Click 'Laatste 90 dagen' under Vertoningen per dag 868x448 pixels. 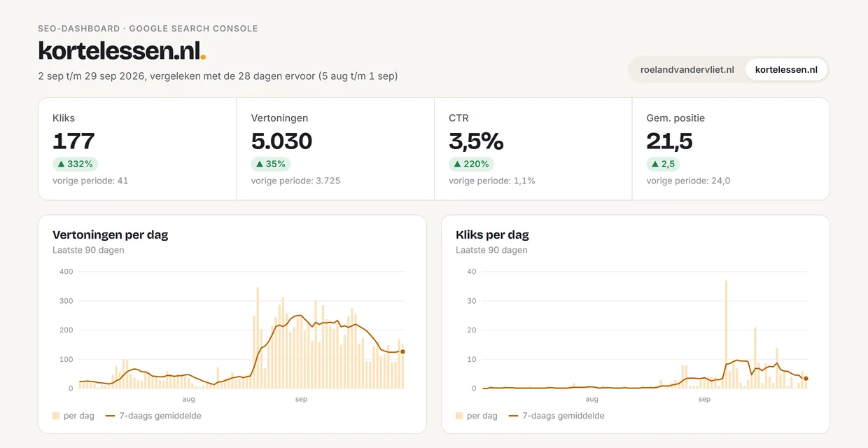point(88,250)
